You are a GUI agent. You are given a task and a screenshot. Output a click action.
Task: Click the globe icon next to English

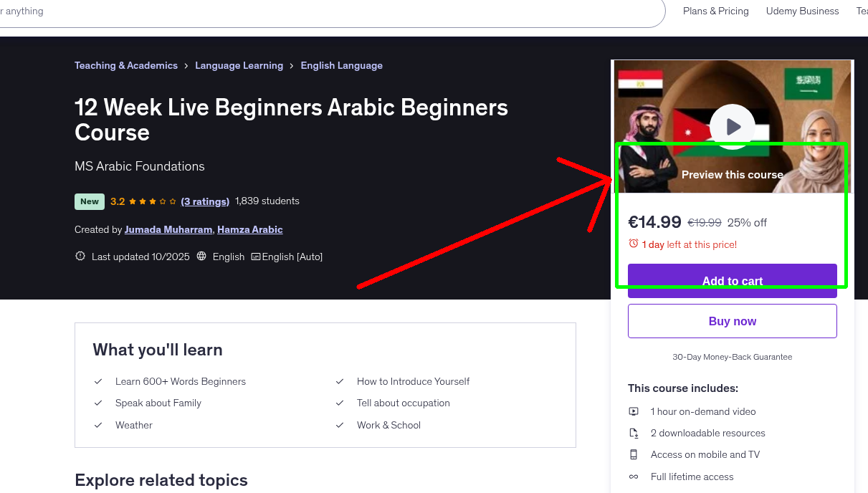tap(203, 257)
